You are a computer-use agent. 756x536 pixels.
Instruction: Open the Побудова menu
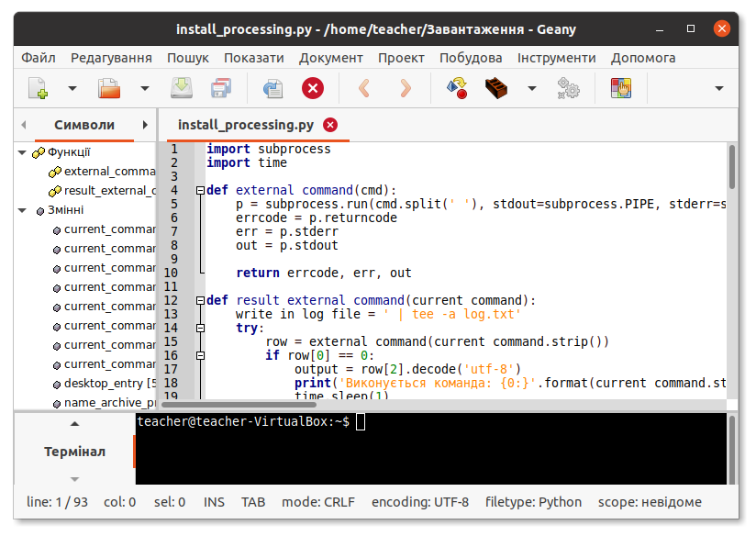(471, 58)
